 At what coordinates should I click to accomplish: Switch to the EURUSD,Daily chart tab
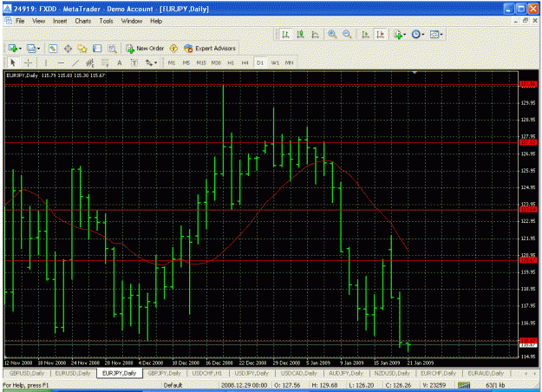(x=73, y=373)
